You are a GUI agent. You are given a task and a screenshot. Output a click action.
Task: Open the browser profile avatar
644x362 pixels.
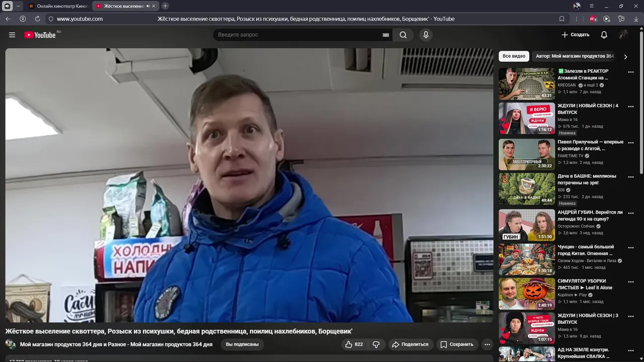pos(577,6)
